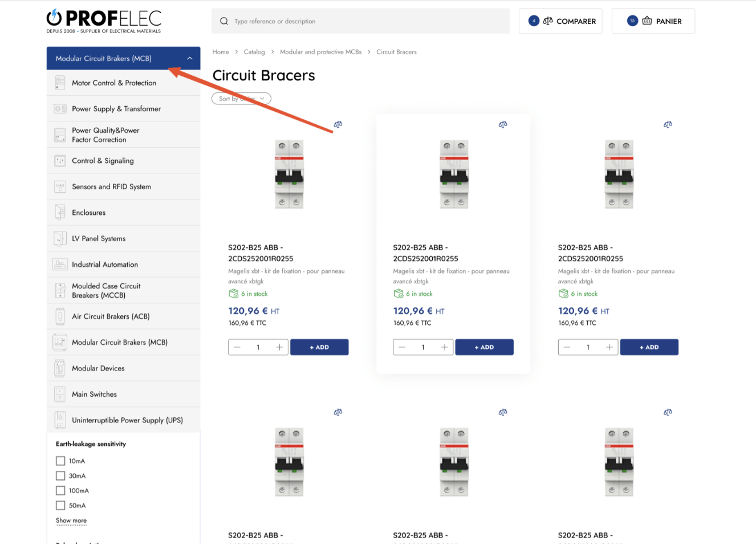Image resolution: width=756 pixels, height=545 pixels.
Task: Click the reference or description search field
Action: [x=365, y=21]
